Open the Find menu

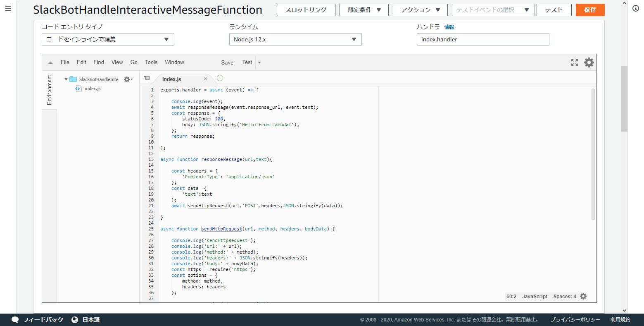coord(99,62)
